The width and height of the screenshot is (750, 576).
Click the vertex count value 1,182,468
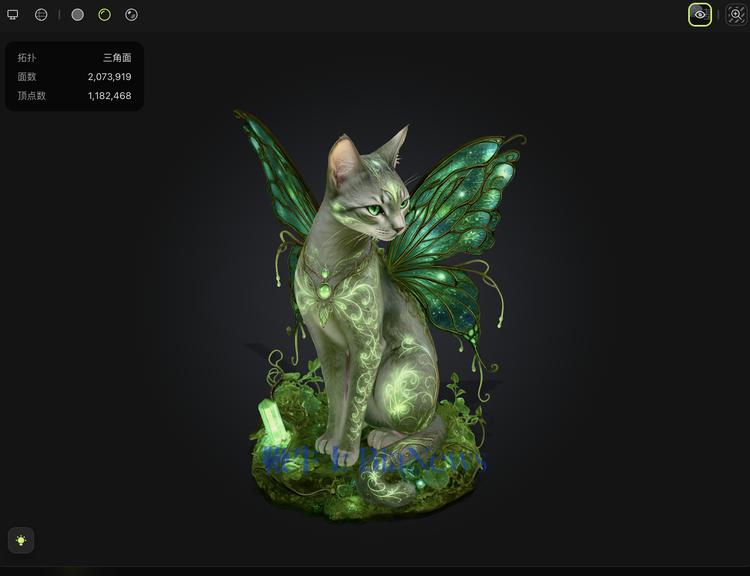110,96
